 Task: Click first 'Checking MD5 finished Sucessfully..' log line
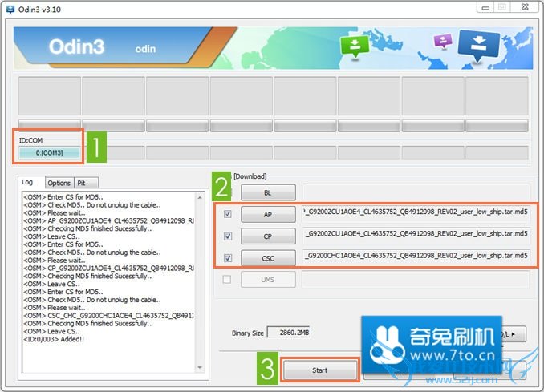87,228
